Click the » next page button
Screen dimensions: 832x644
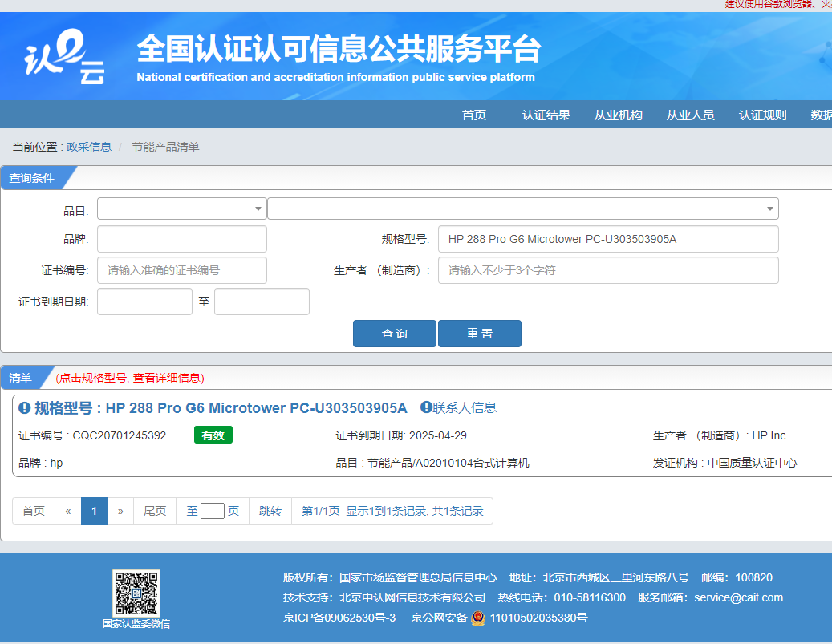[x=120, y=511]
